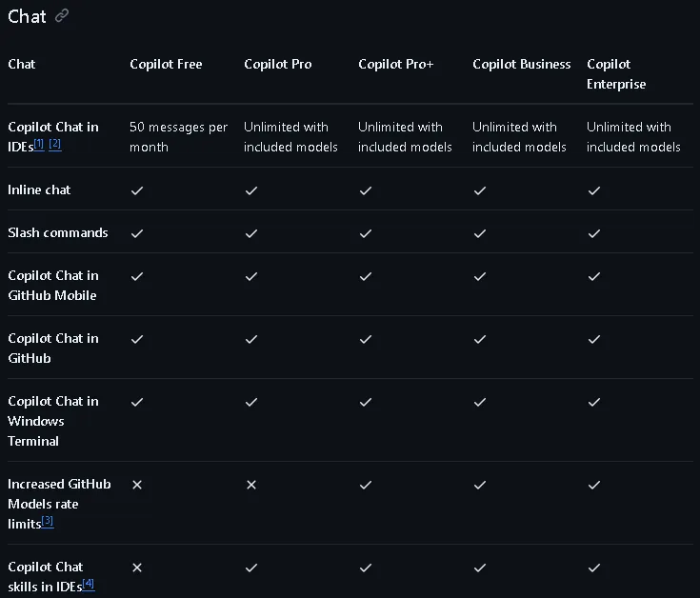Click the Chat section heading
The height and width of the screenshot is (598, 700).
click(27, 16)
